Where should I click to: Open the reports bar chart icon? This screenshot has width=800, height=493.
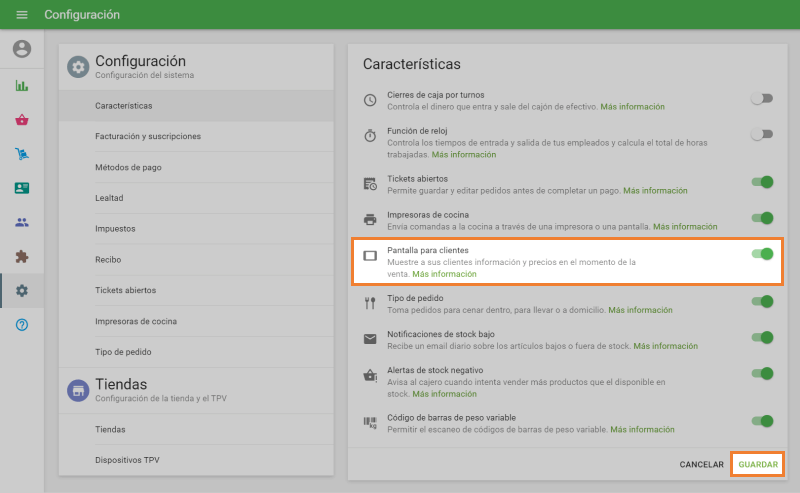22,86
